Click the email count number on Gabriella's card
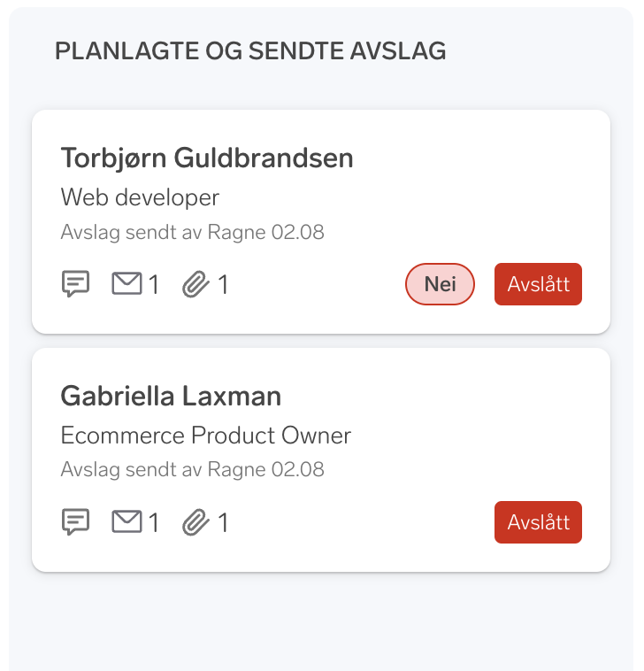 (154, 523)
